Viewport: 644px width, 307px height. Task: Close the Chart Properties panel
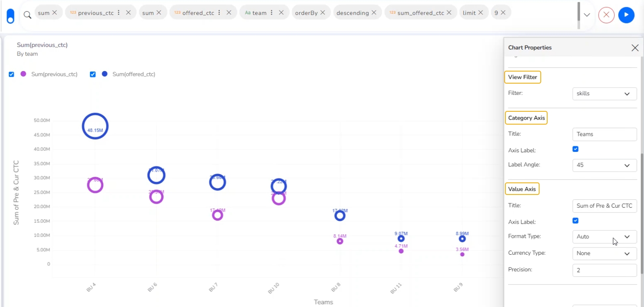[x=635, y=48]
